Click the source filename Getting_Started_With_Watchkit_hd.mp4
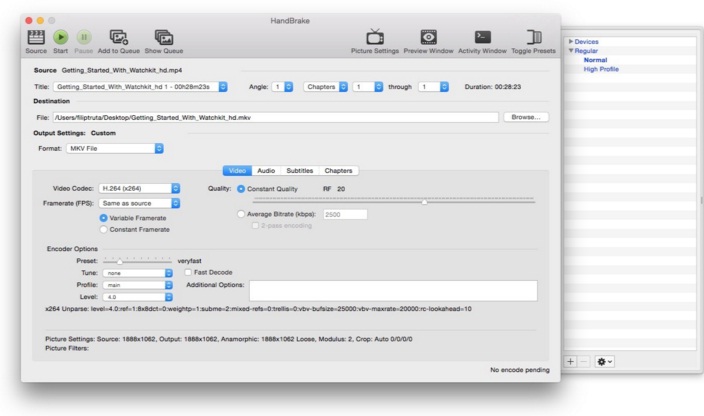The width and height of the screenshot is (704, 416). [x=122, y=70]
